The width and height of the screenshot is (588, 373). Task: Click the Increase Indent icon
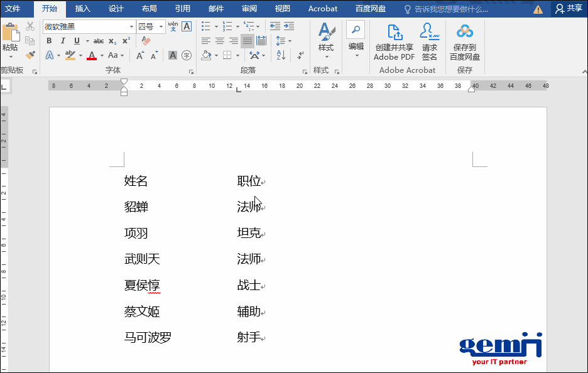pos(289,26)
